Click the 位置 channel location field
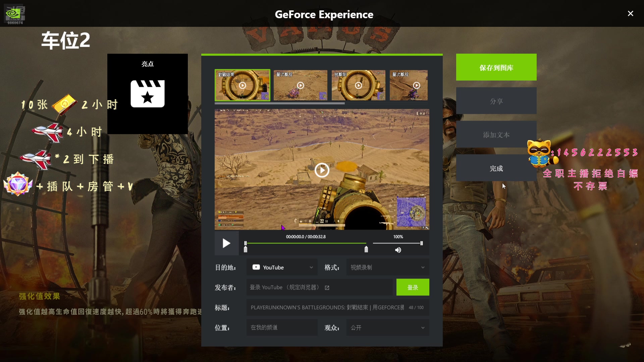644x362 pixels. [282, 327]
